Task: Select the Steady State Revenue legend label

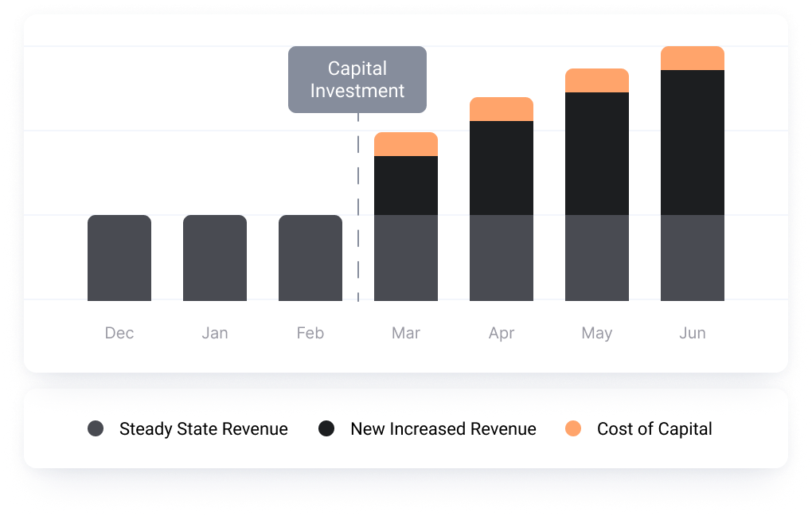Action: 203,429
